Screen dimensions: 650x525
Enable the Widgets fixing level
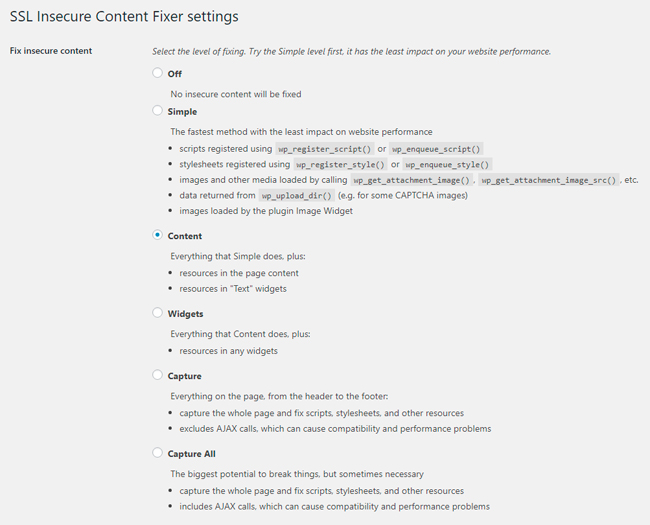point(157,313)
